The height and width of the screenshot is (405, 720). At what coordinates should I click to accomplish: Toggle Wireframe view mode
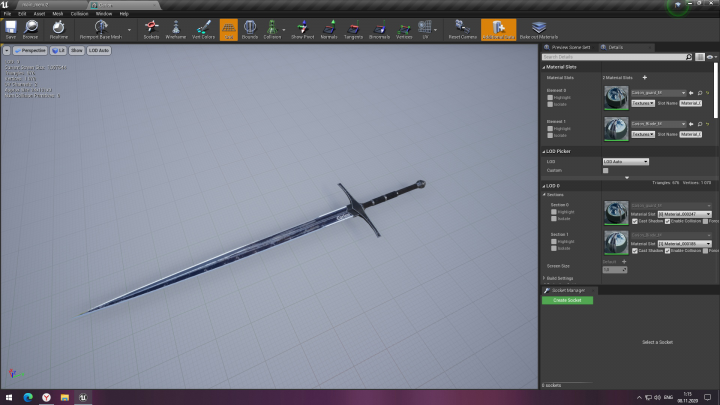point(175,30)
